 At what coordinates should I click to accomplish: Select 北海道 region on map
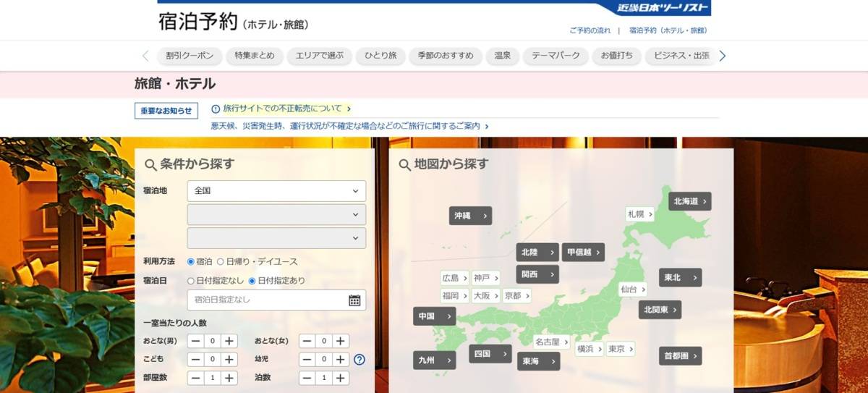[x=690, y=201]
